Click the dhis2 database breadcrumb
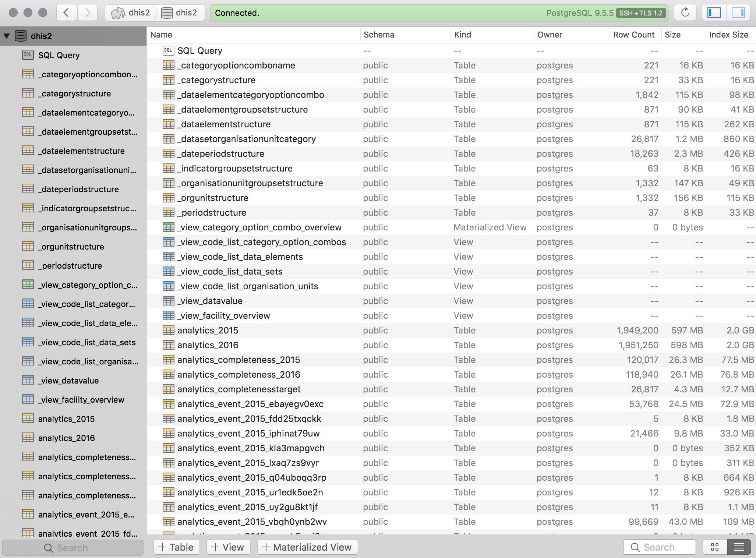The height and width of the screenshot is (558, 756). pyautogui.click(x=180, y=13)
